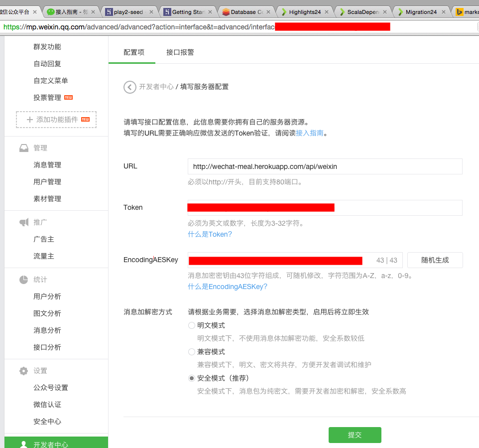Switch to 配置项 tab
479x448 pixels.
134,52
